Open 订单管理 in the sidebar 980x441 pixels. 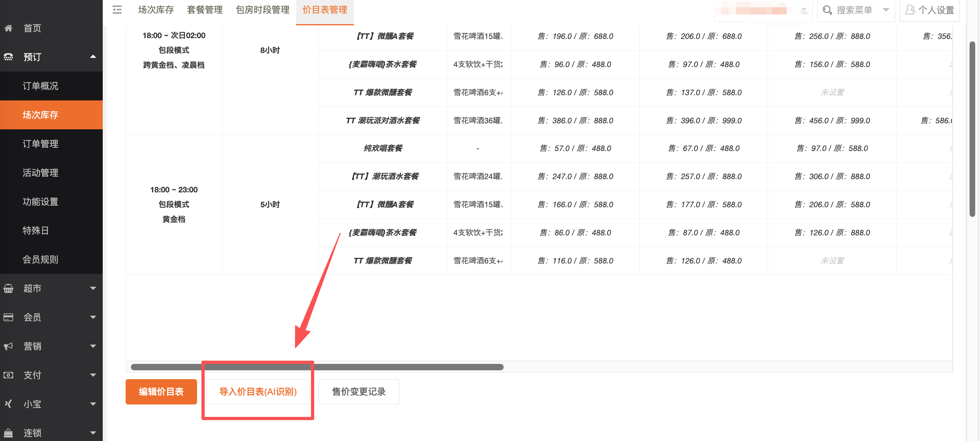[41, 144]
